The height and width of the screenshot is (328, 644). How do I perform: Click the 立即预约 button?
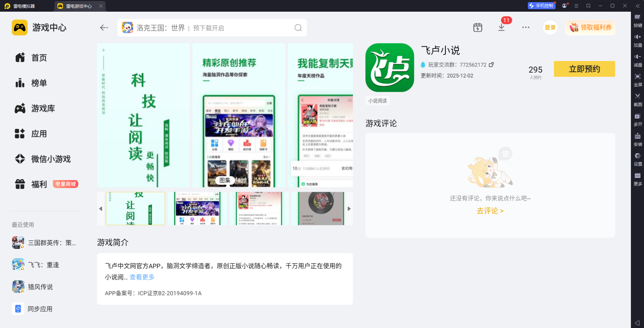point(584,69)
